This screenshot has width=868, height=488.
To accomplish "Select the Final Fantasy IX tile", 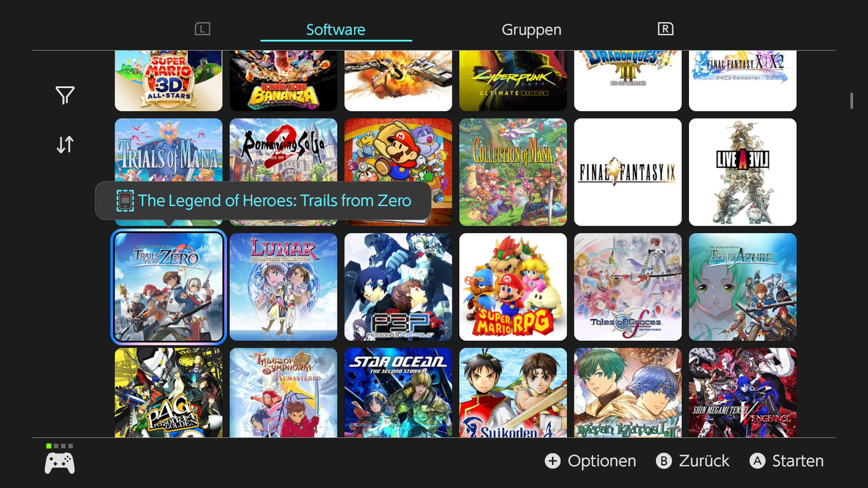I will click(x=628, y=172).
